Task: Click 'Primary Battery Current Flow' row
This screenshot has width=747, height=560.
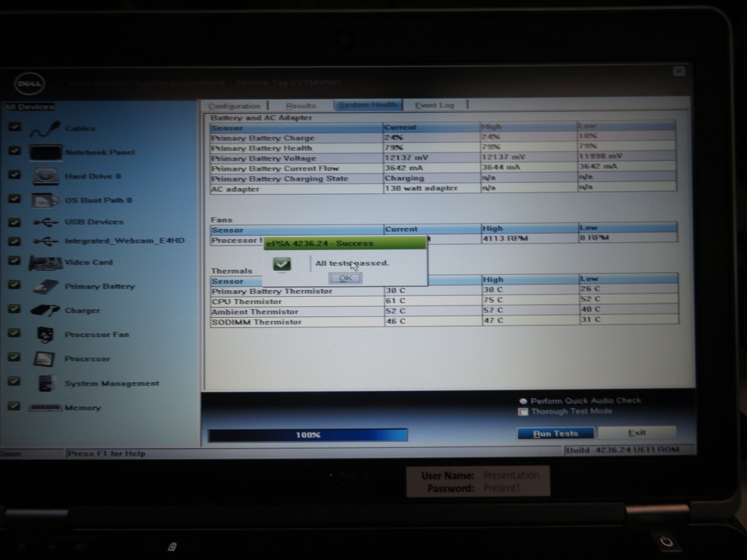Action: point(443,168)
